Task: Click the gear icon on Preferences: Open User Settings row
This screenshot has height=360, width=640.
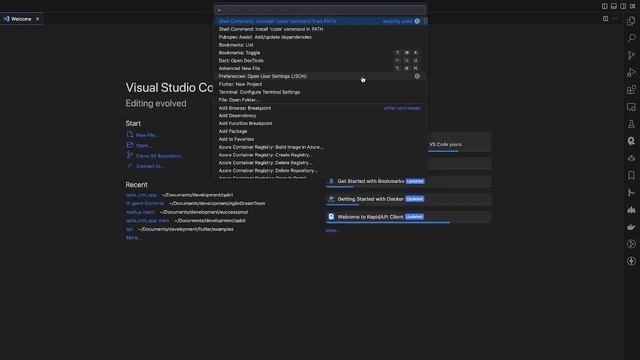Action: (417, 76)
